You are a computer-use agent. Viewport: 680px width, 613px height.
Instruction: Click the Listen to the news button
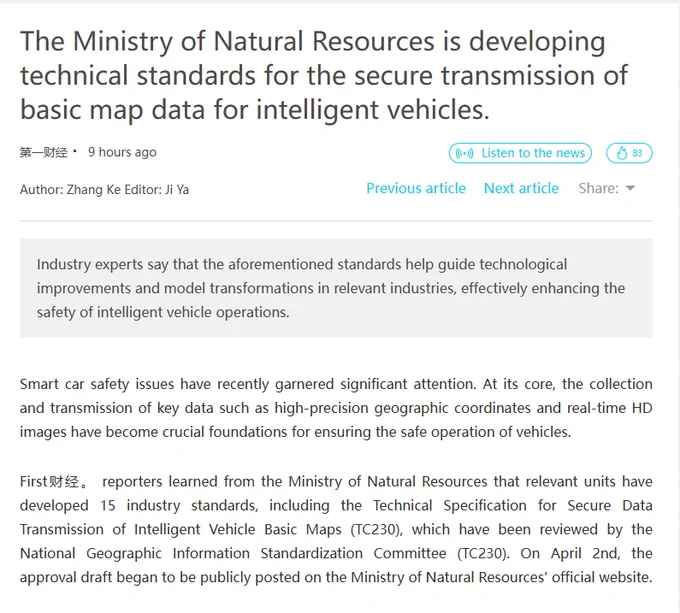tap(520, 153)
